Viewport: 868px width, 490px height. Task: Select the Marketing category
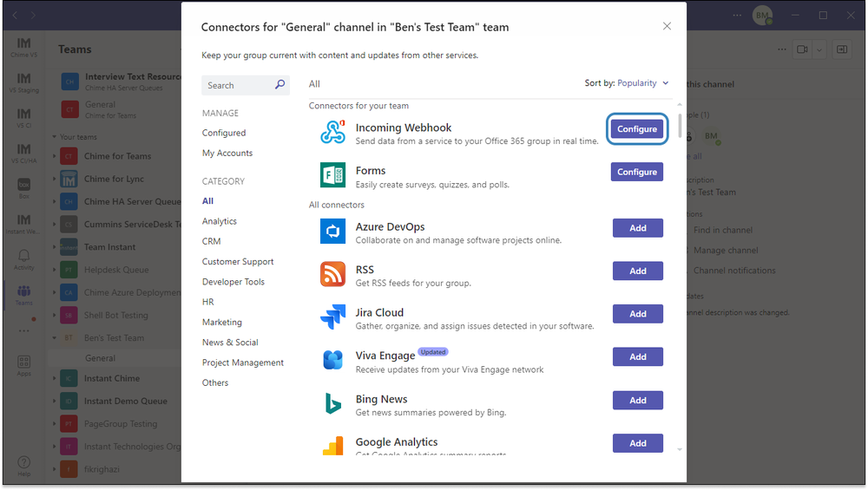click(x=221, y=322)
